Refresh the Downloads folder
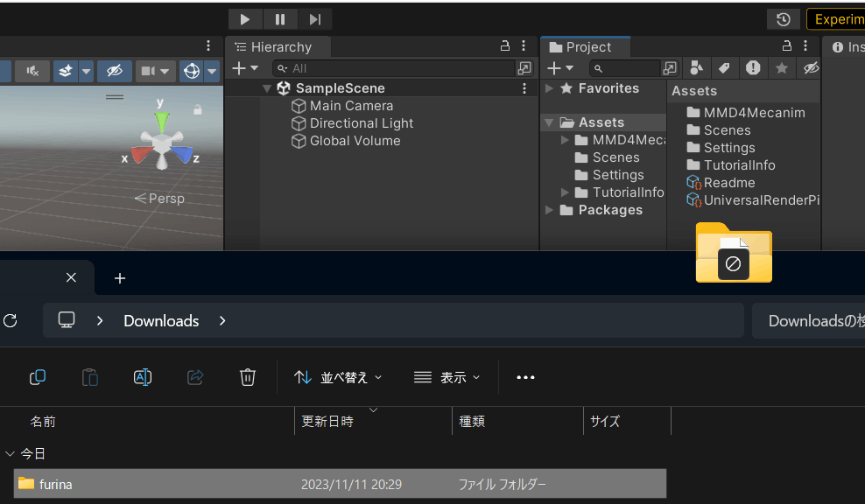Image resolution: width=865 pixels, height=504 pixels. click(x=11, y=320)
